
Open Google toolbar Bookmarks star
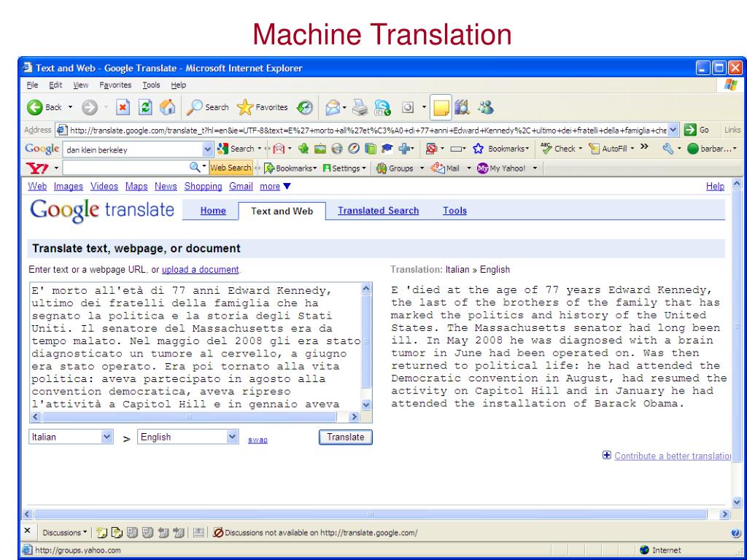(x=500, y=149)
